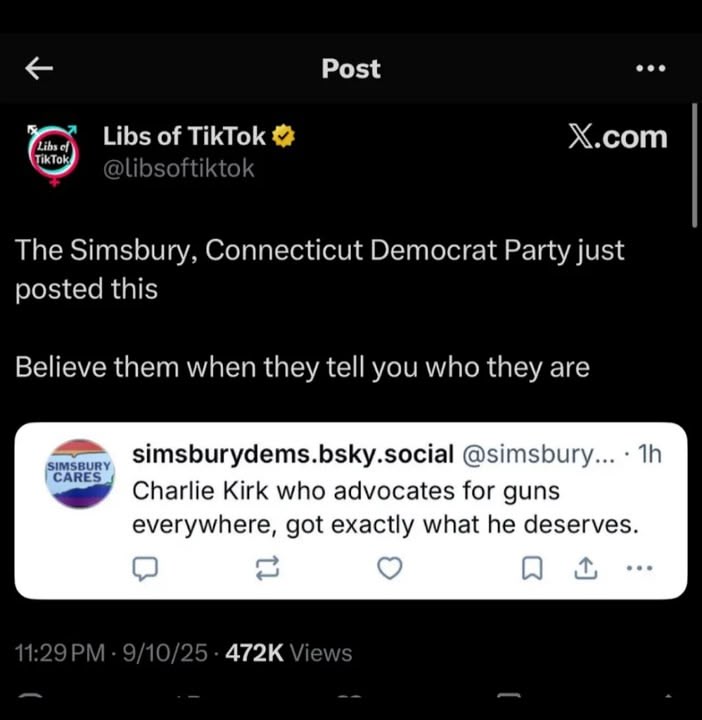Click the reply speech-bubble icon
The height and width of the screenshot is (720, 702).
(146, 568)
